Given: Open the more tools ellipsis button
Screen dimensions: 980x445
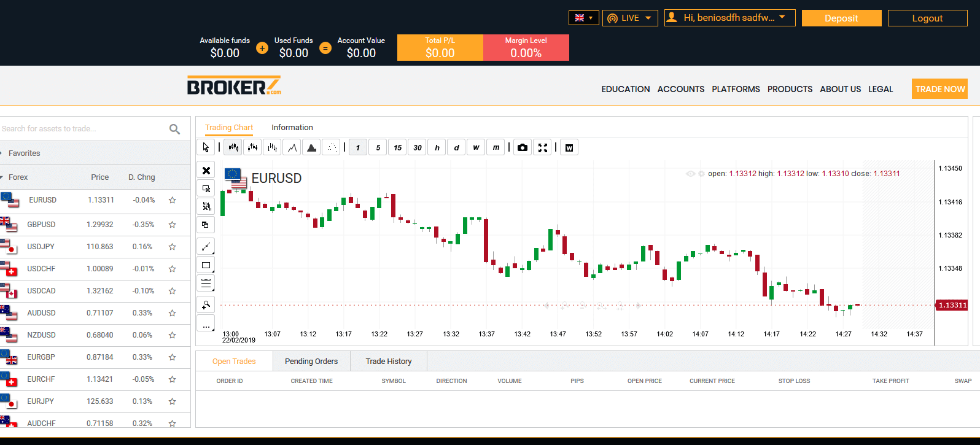Looking at the screenshot, I should click(206, 323).
